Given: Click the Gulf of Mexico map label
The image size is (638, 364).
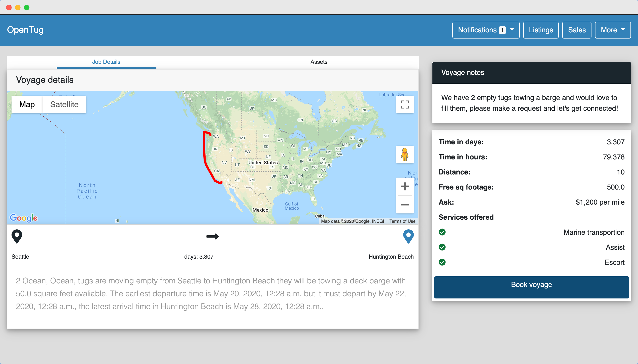Looking at the screenshot, I should coord(292,206).
